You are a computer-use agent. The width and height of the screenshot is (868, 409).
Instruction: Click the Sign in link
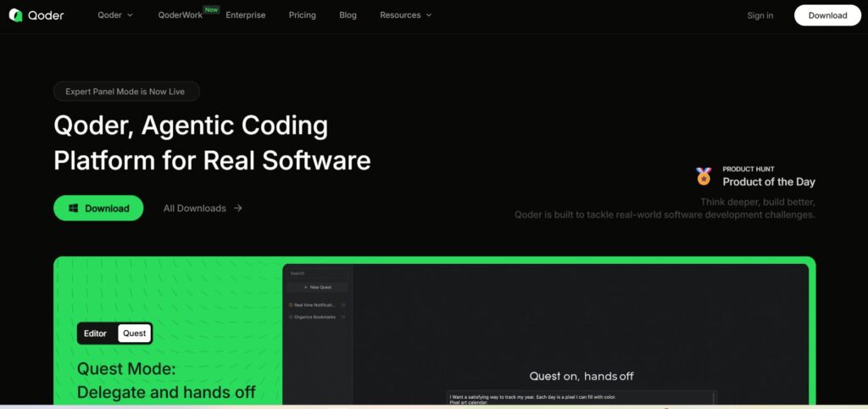click(760, 15)
